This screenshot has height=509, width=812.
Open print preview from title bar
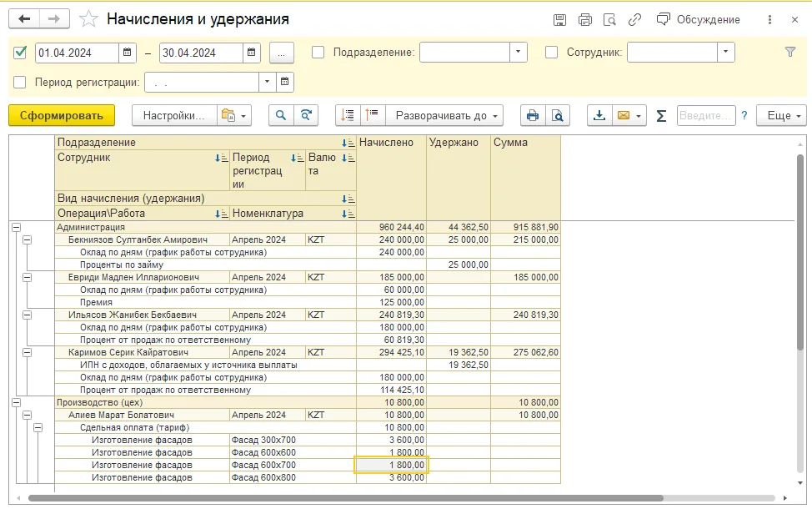[609, 20]
